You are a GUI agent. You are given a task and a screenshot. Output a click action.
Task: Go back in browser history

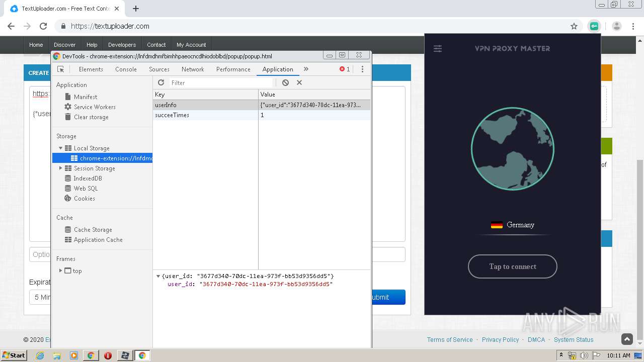11,26
